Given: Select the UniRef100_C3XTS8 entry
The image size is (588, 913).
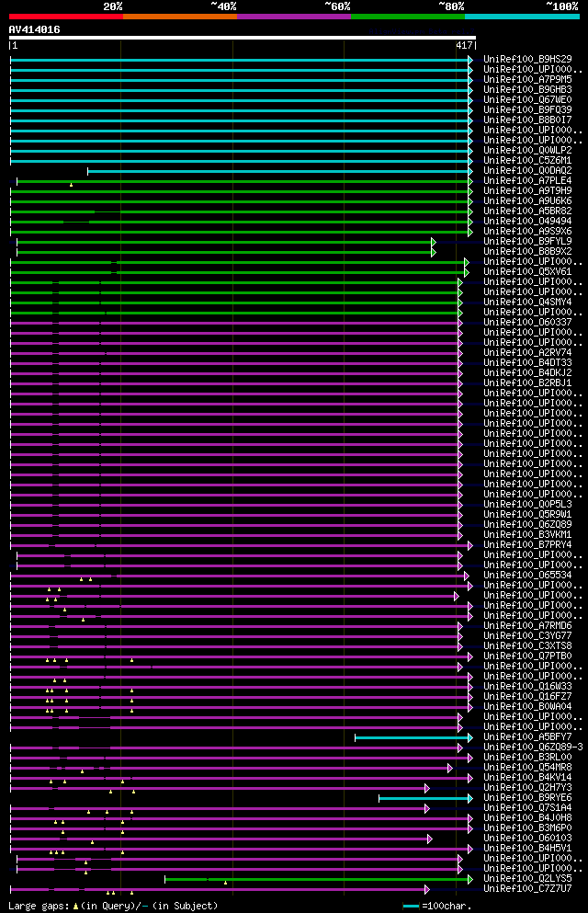Looking at the screenshot, I should [x=527, y=645].
